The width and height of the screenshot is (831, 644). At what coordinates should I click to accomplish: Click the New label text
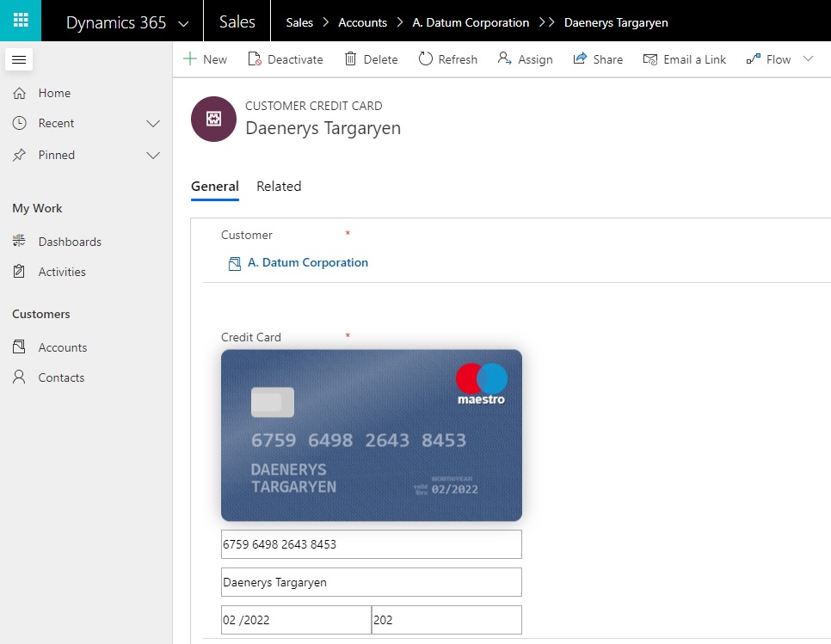[215, 59]
